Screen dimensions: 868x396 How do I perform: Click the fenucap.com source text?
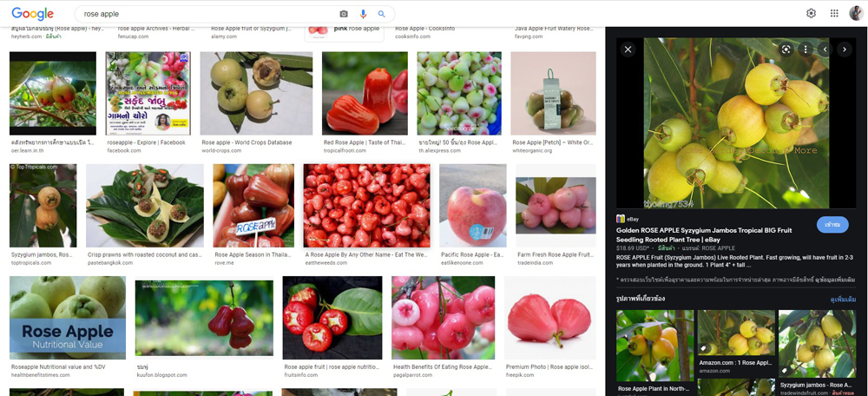[133, 36]
